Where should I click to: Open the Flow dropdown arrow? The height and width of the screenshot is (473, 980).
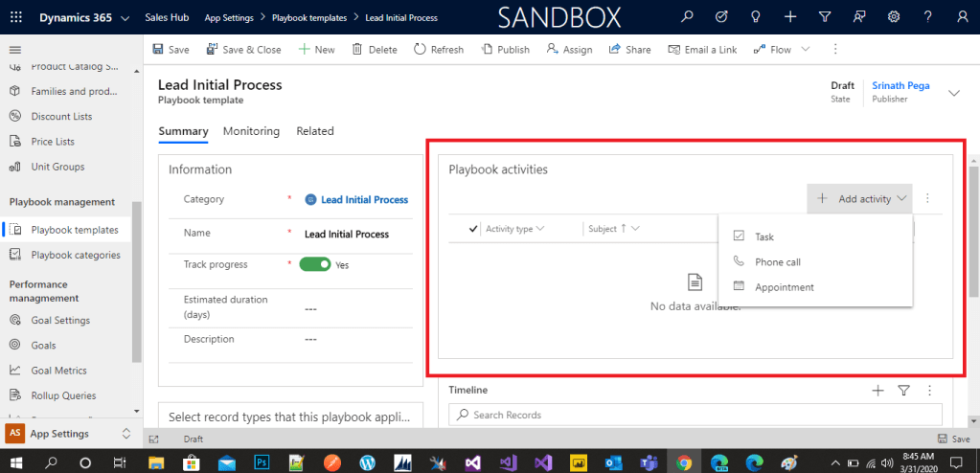[805, 50]
